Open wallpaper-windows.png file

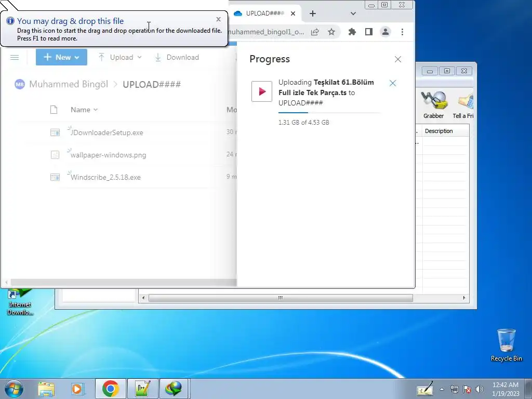click(x=108, y=155)
